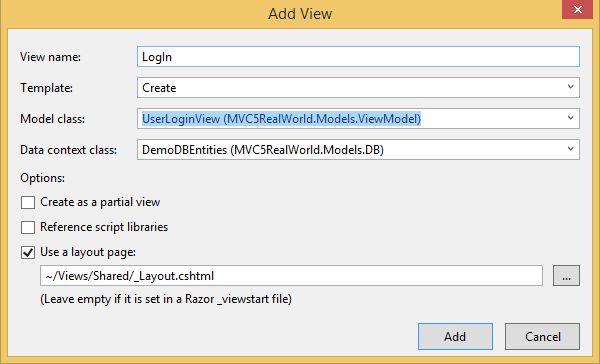Select the Template combo box showing Create
Screen dimensions: 600x364
358,88
